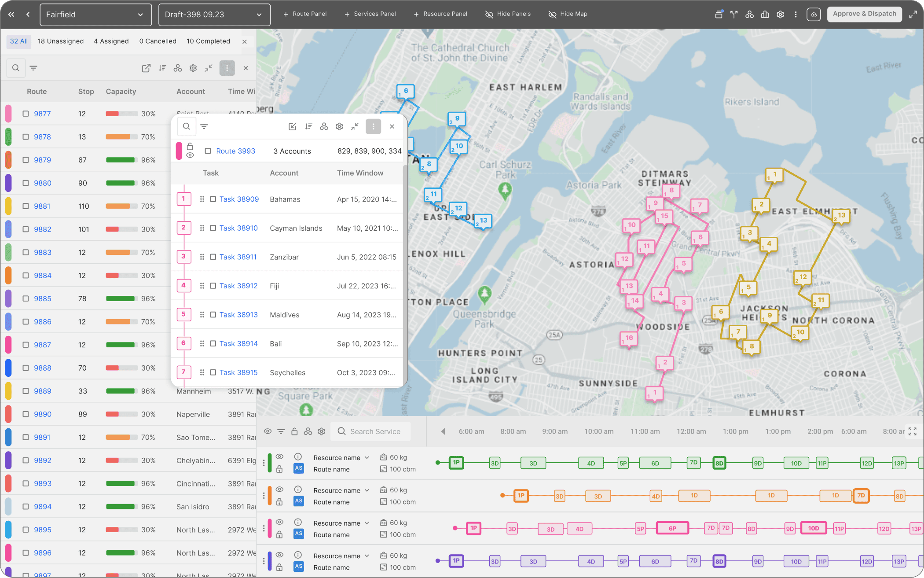924x578 pixels.
Task: Open the Fairfield dropdown
Action: (x=95, y=15)
